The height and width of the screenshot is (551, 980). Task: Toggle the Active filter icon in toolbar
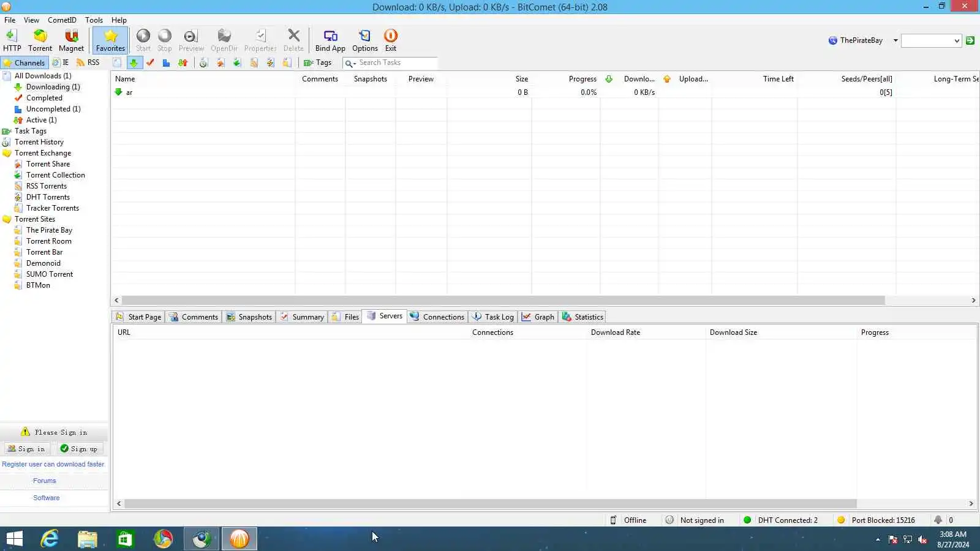pos(183,62)
